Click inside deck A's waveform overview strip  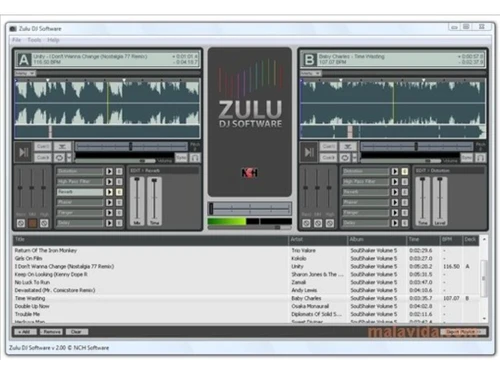[107, 131]
